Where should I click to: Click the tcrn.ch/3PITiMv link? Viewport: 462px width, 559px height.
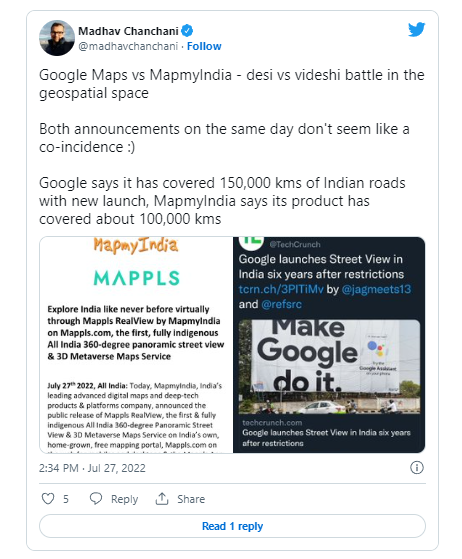tap(281, 289)
